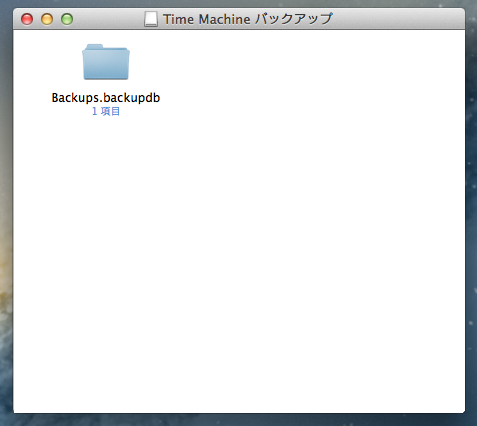
Task: Click the desktop wallpaper right of the window
Action: (x=471, y=213)
